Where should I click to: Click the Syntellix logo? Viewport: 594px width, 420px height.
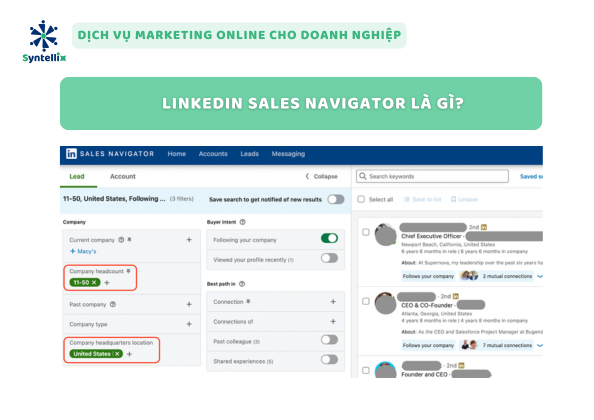[44, 41]
